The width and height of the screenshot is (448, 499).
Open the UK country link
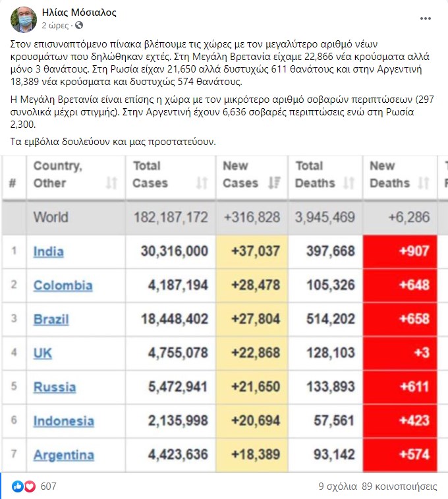point(43,353)
